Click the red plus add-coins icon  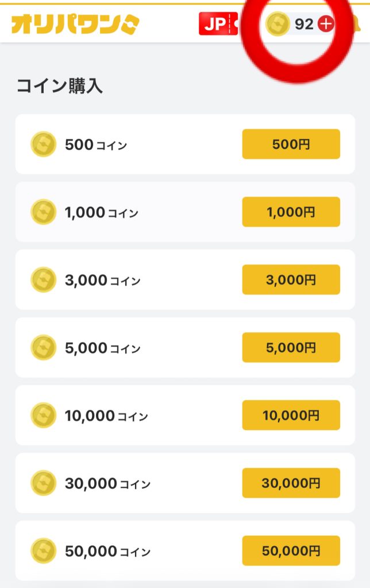(x=326, y=24)
